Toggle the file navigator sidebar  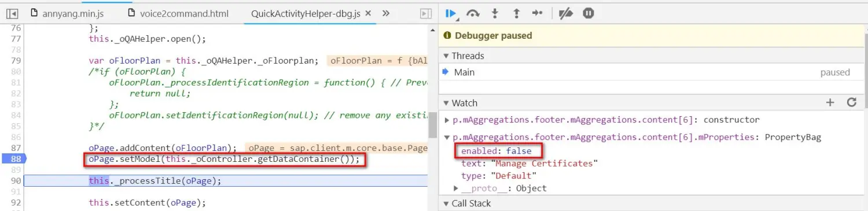12,13
